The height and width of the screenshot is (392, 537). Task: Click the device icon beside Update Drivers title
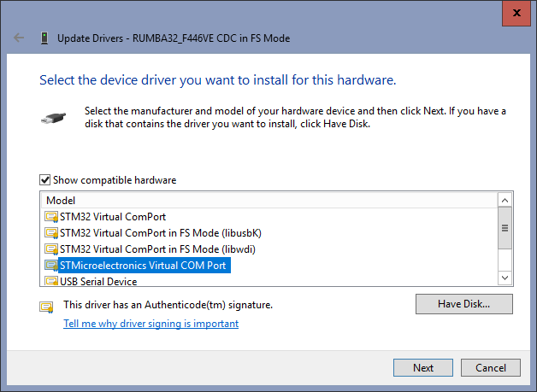[44, 38]
